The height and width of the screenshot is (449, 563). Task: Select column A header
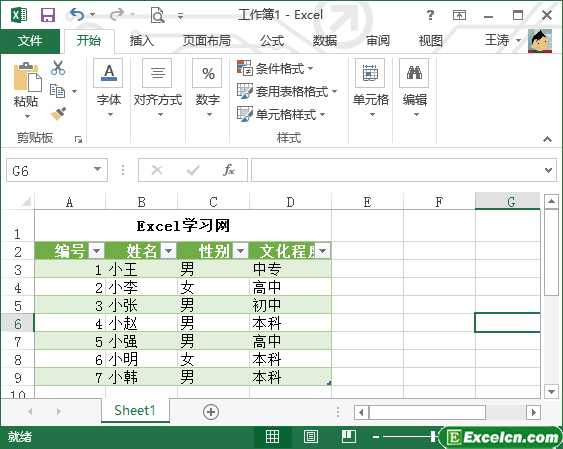(70, 202)
